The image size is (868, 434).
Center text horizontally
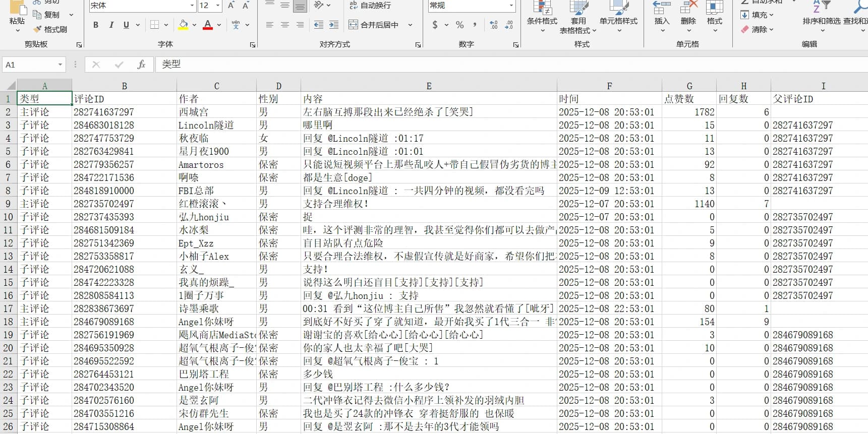point(285,25)
